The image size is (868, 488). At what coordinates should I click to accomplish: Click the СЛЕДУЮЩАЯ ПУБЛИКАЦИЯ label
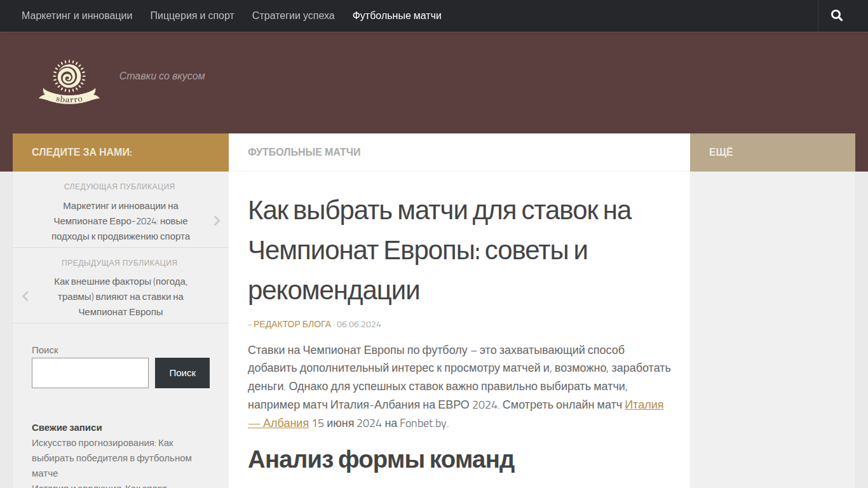coord(119,187)
